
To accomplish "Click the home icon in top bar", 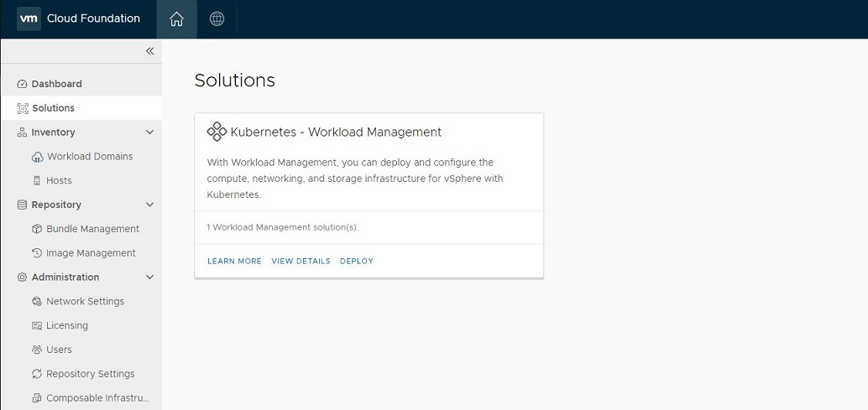I will click(176, 18).
